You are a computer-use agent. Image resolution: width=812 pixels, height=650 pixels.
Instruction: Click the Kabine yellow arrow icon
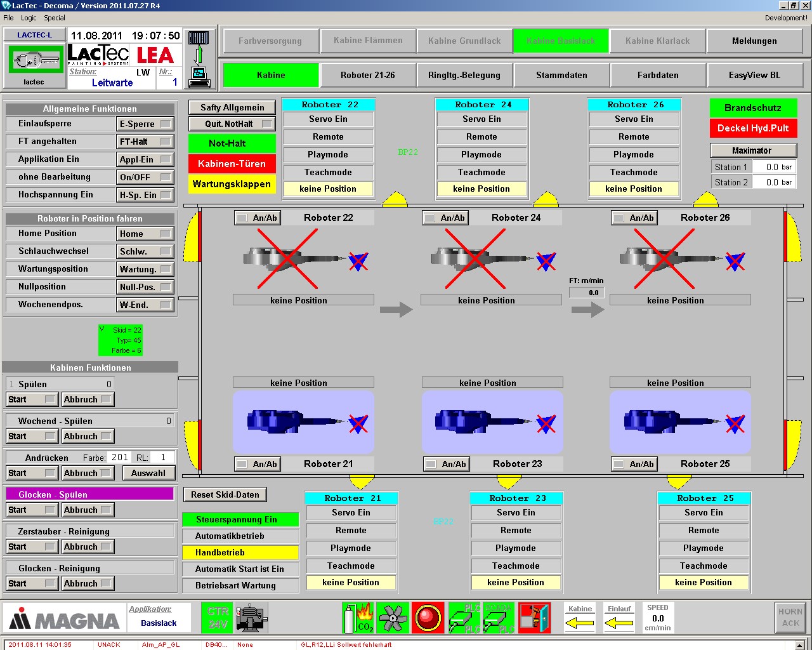tap(580, 623)
